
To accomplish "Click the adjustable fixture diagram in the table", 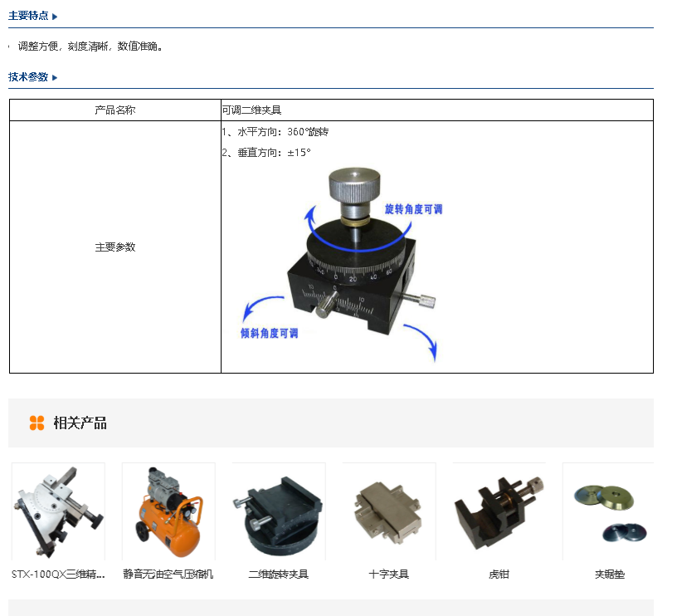I will 340,266.
